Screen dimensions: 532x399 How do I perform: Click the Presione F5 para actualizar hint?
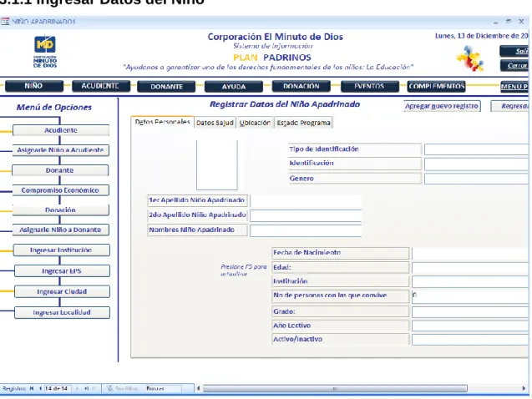pyautogui.click(x=244, y=270)
